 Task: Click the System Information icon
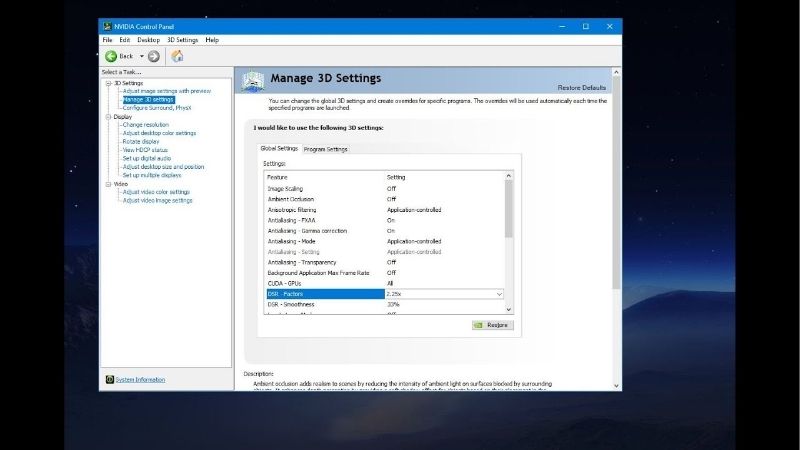coord(109,379)
